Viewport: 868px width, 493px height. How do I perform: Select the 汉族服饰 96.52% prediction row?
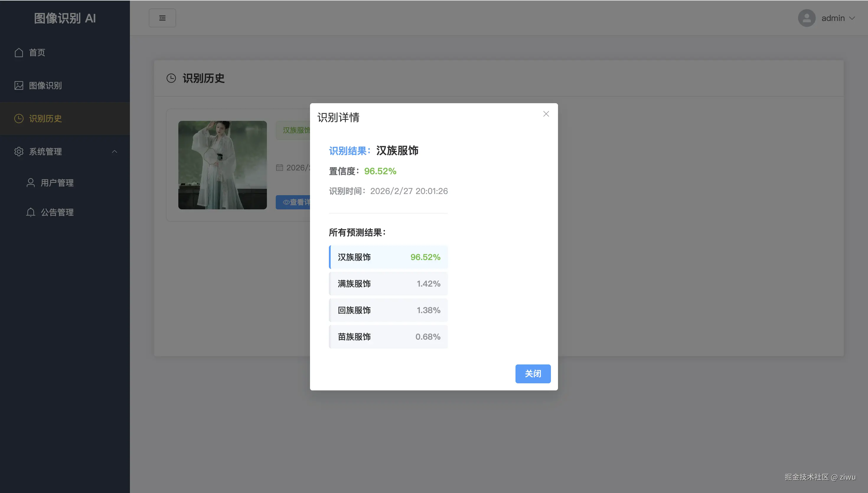point(388,257)
